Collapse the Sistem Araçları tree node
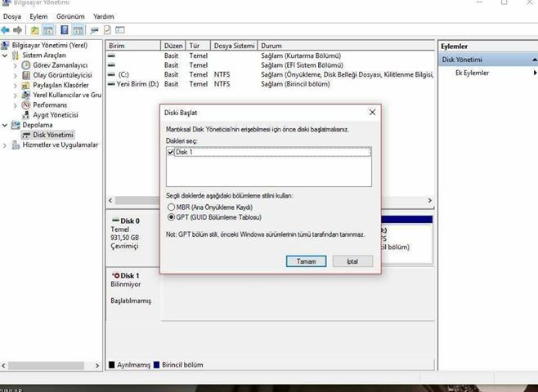The image size is (538, 392). coord(6,55)
